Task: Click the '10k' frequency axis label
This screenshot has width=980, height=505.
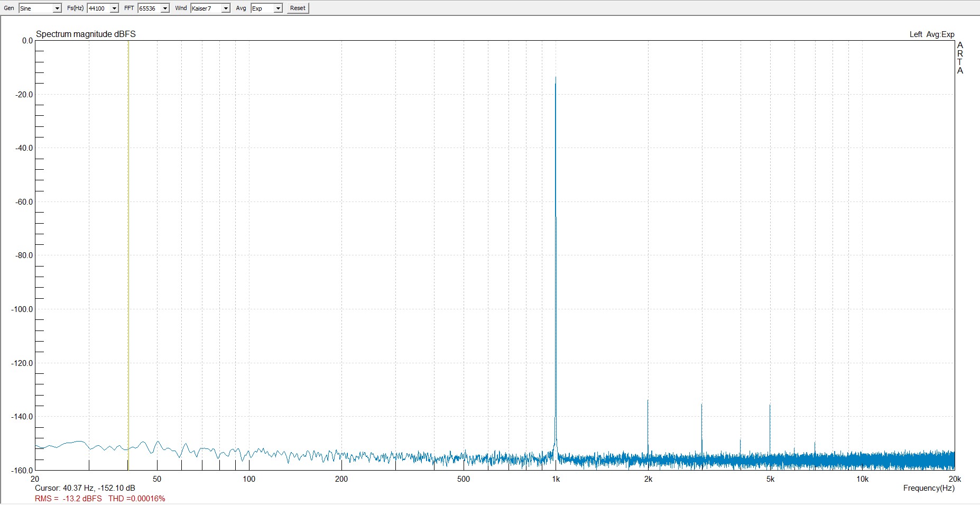Action: point(862,479)
